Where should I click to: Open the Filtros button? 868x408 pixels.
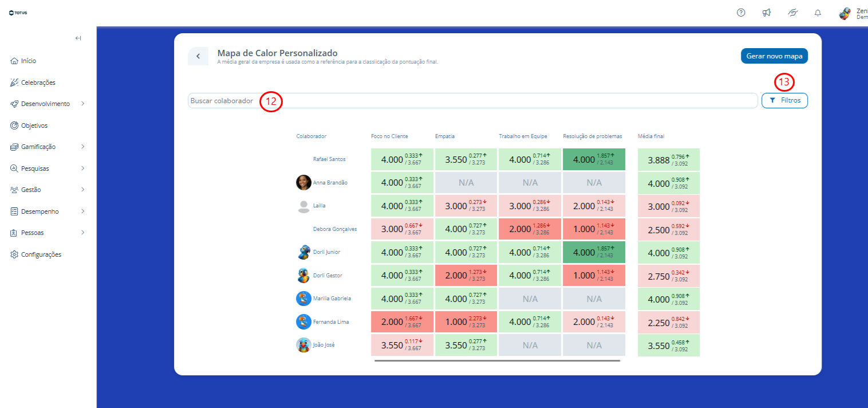[x=784, y=100]
